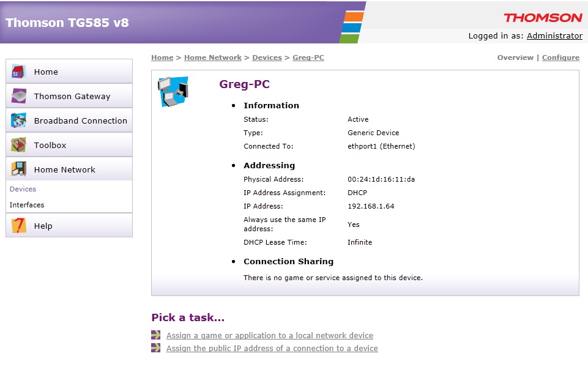Click the DHCP Lease Time label

(x=275, y=242)
